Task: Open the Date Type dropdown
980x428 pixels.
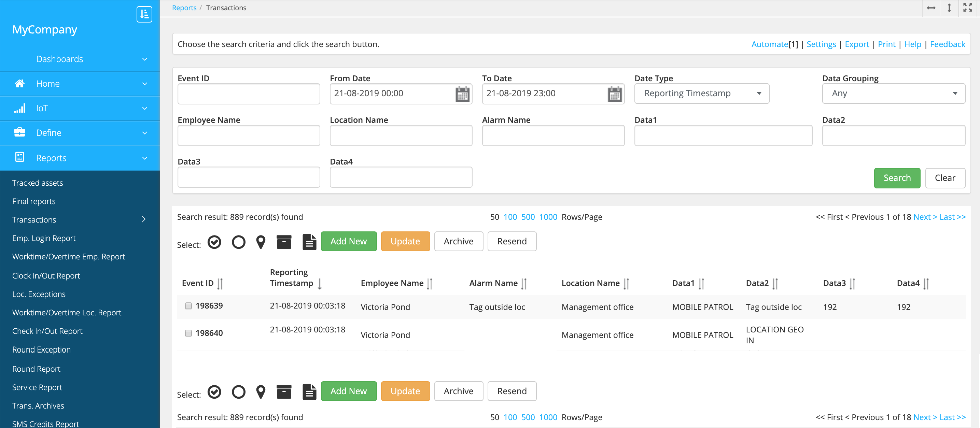Action: tap(701, 94)
